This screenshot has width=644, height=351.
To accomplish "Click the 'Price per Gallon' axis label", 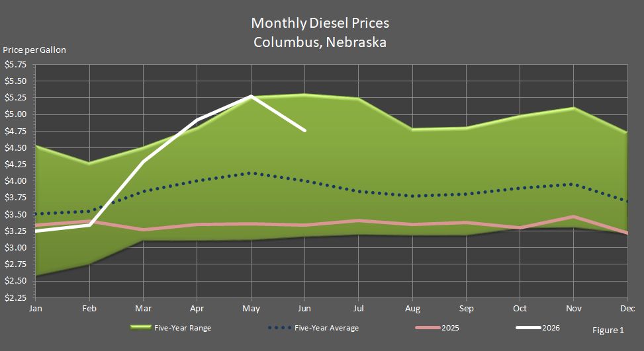I will point(34,50).
